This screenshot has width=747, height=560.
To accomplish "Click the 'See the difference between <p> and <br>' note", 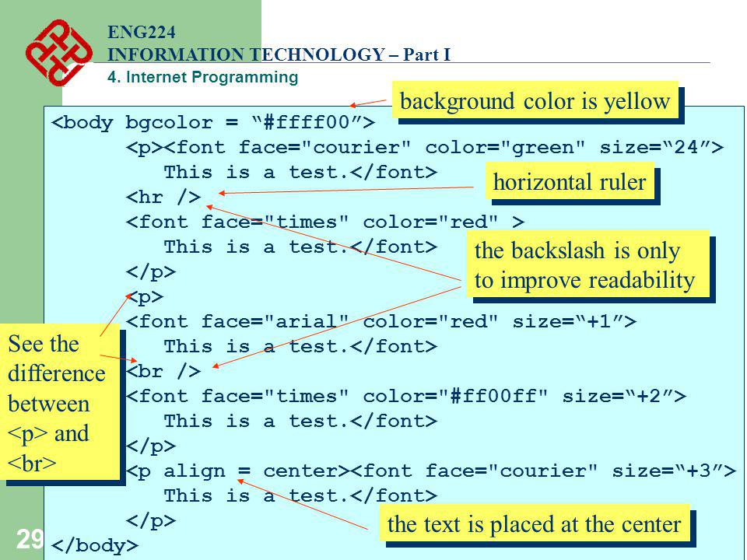I will coord(59,401).
